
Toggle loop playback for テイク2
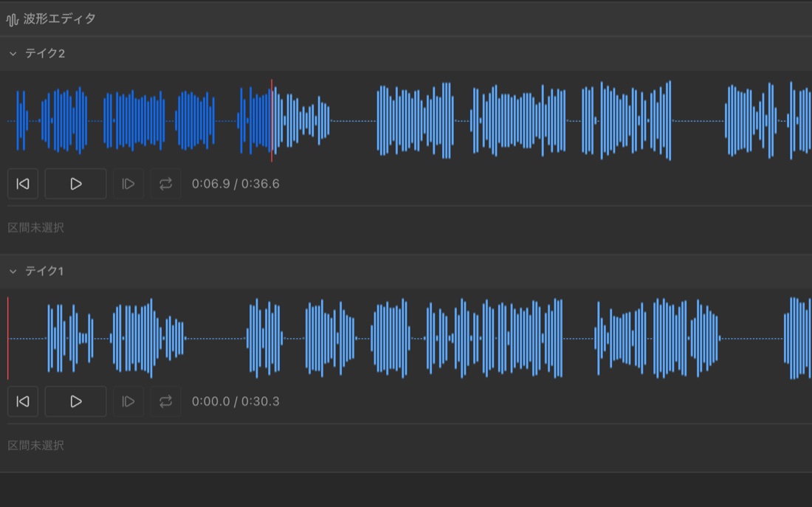pyautogui.click(x=165, y=184)
